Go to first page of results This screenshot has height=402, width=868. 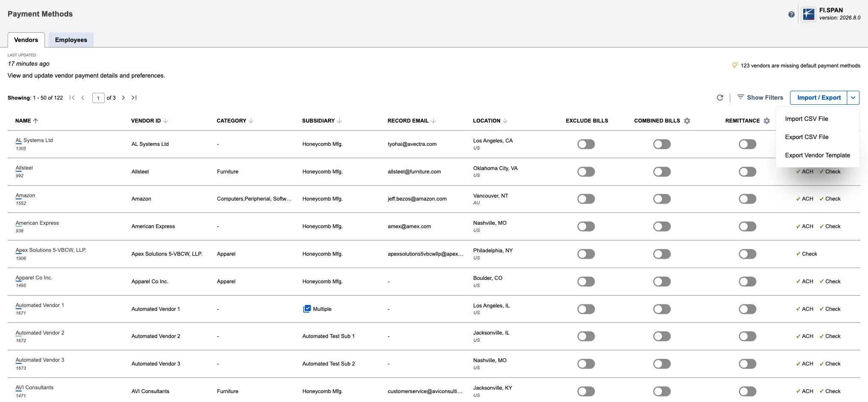pyautogui.click(x=72, y=98)
